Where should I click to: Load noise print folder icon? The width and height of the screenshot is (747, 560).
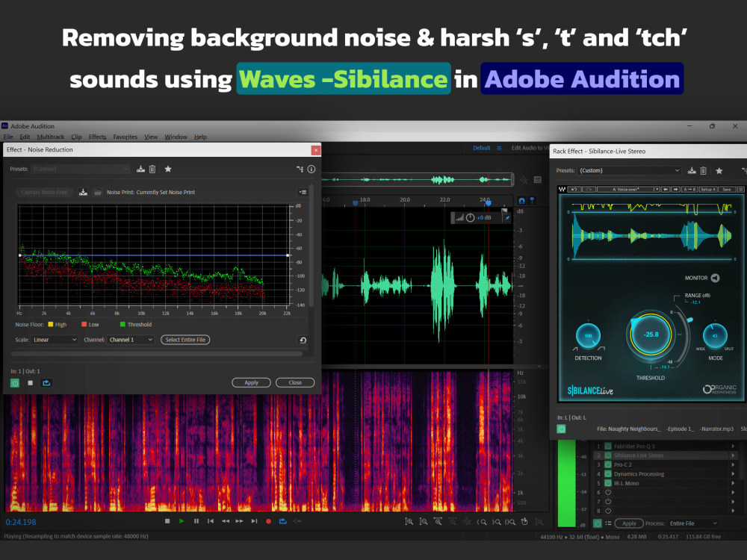[x=98, y=193]
